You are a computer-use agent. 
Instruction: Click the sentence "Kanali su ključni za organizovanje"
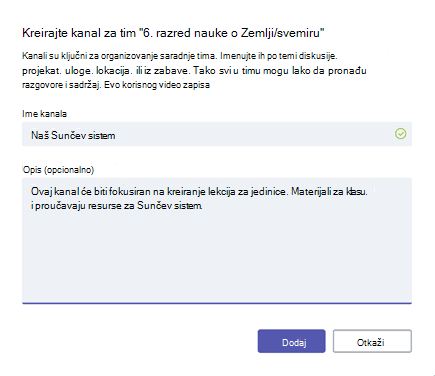(x=90, y=56)
